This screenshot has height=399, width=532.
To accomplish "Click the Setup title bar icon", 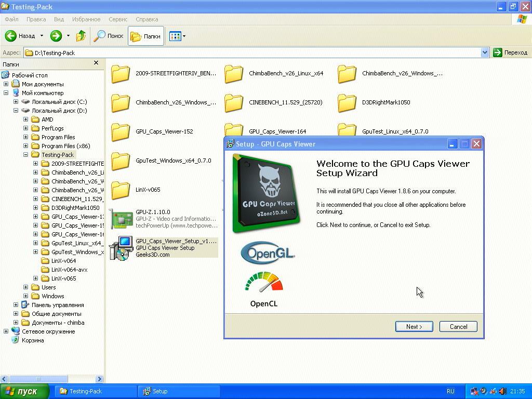I will [x=230, y=144].
